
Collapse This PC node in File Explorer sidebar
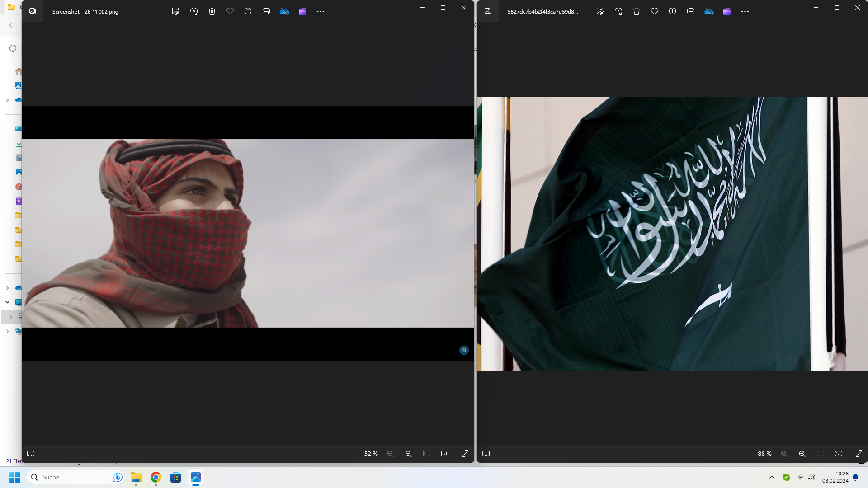(x=7, y=302)
